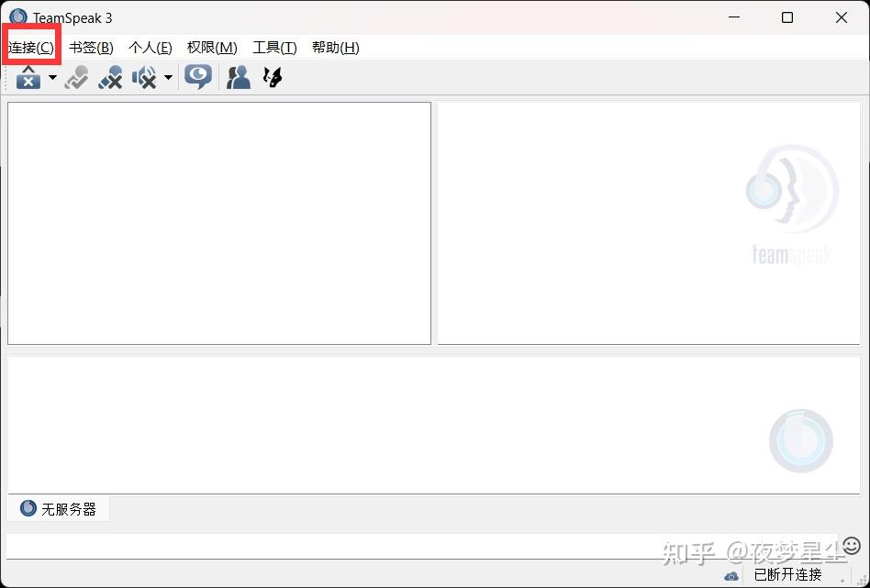Open the connect icon dropdown arrow

(x=51, y=78)
